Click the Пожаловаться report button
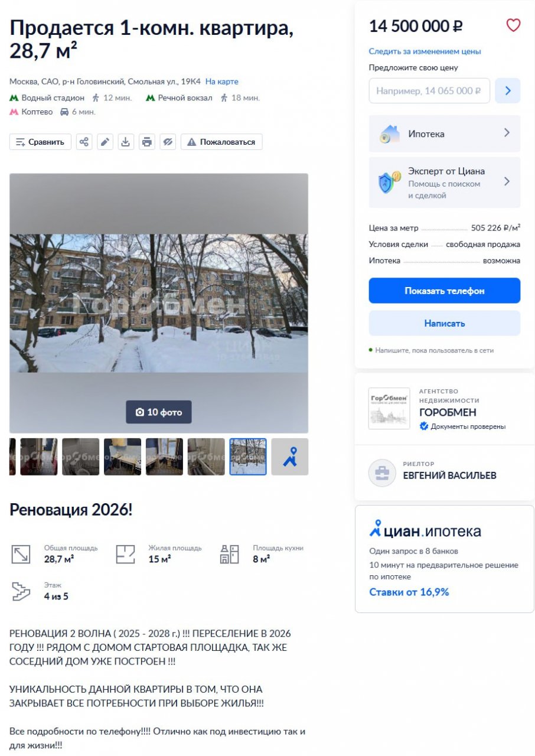The height and width of the screenshot is (756, 535). point(221,142)
